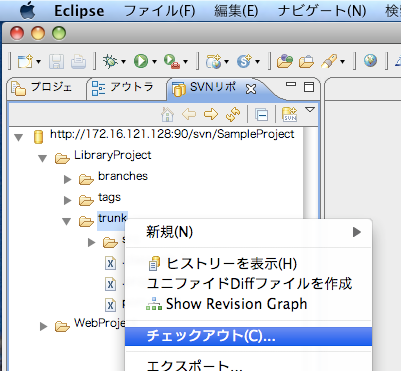The image size is (401, 371).
Task: Click the home icon in SVN view
Action: [x=167, y=114]
